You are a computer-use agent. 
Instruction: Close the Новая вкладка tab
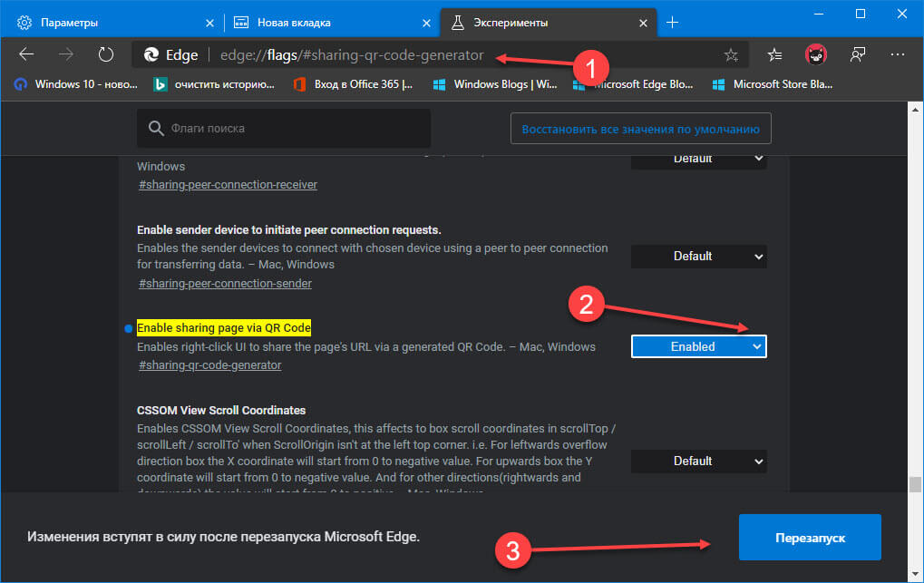pos(427,23)
